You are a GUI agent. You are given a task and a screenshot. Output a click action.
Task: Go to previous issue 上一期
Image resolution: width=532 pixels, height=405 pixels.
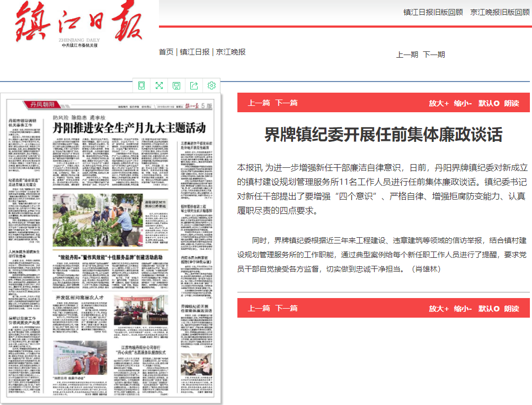[x=407, y=55]
